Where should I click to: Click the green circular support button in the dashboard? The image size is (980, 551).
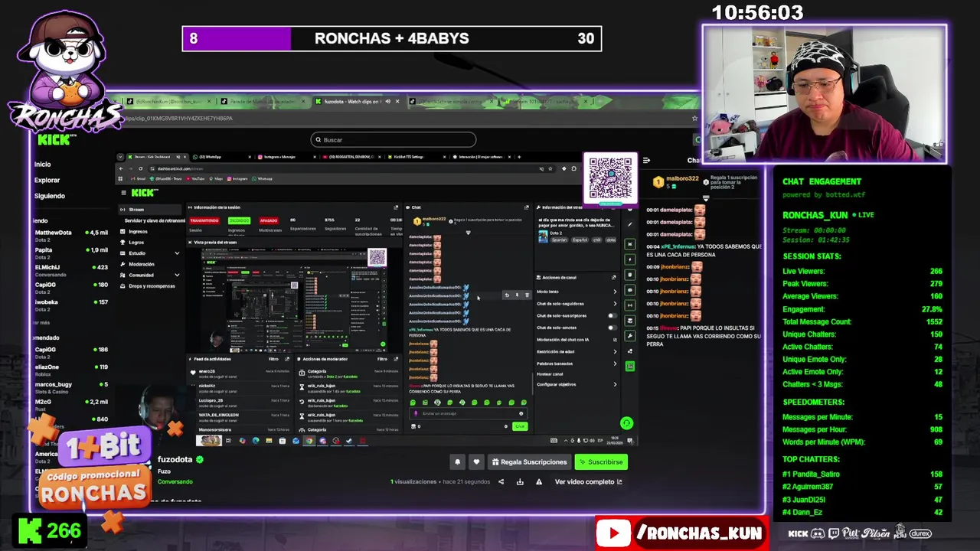(x=626, y=423)
